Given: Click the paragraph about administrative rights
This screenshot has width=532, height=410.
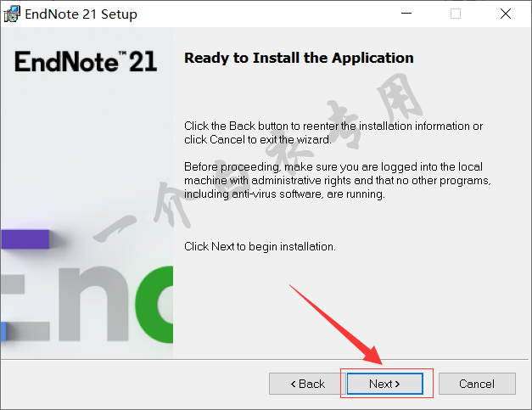Looking at the screenshot, I should point(338,181).
